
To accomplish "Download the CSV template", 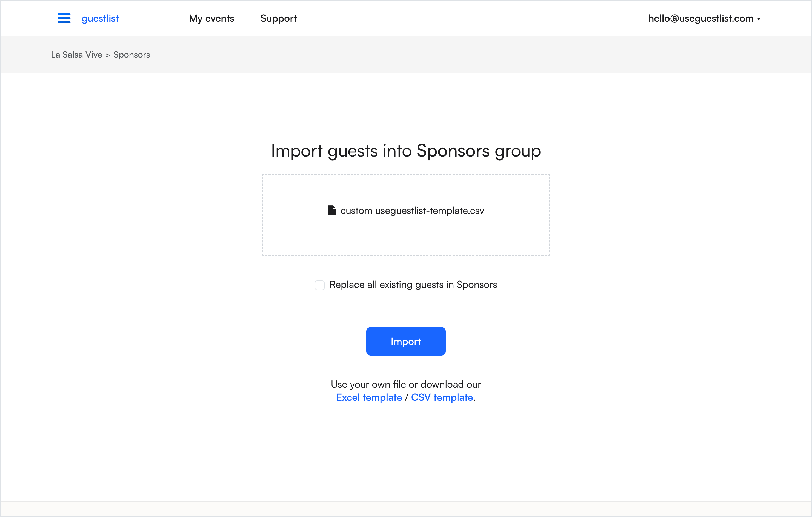I will point(442,397).
